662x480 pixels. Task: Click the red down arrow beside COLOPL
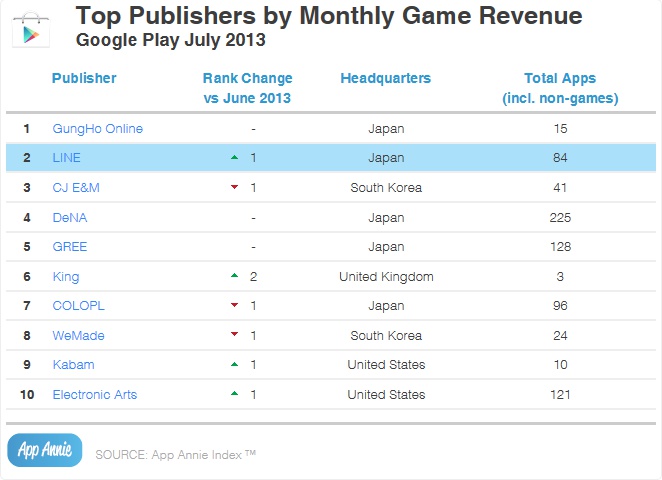tap(233, 306)
